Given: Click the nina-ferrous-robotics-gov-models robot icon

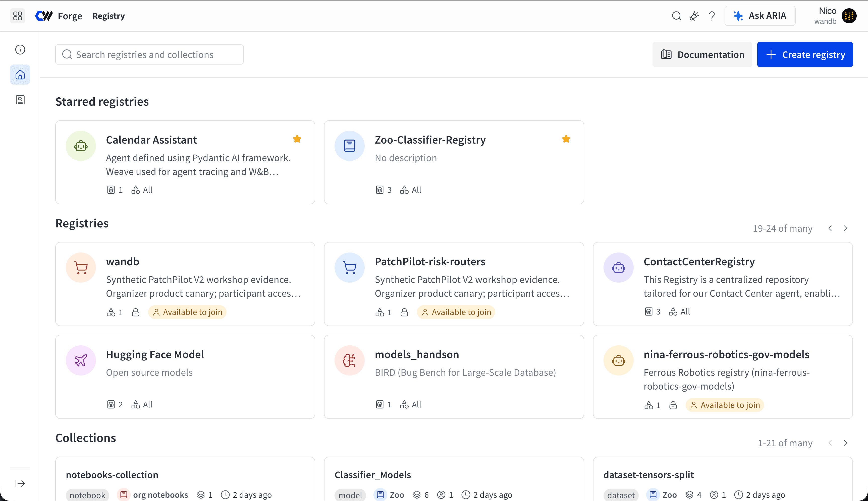Looking at the screenshot, I should [618, 361].
